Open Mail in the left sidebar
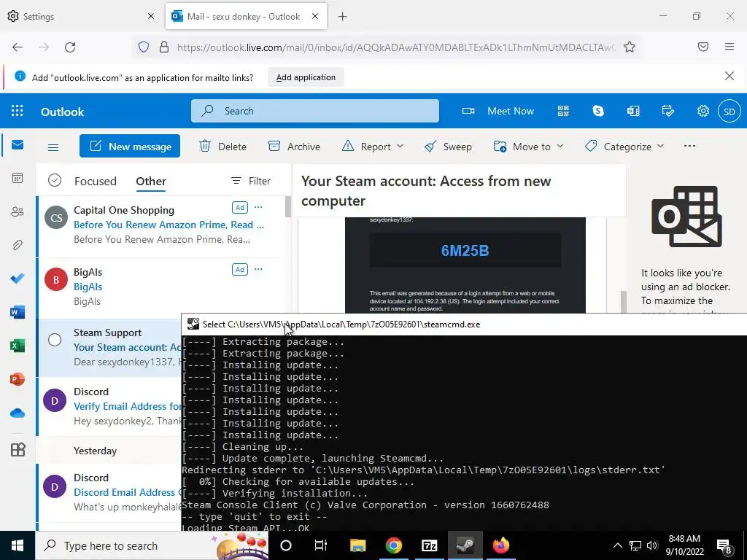 (x=18, y=145)
